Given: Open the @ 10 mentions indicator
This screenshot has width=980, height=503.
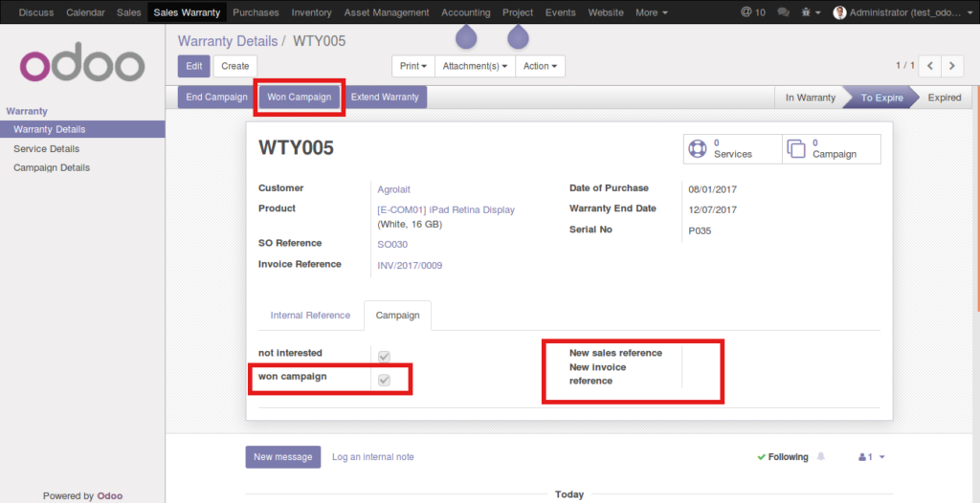Looking at the screenshot, I should pos(752,11).
